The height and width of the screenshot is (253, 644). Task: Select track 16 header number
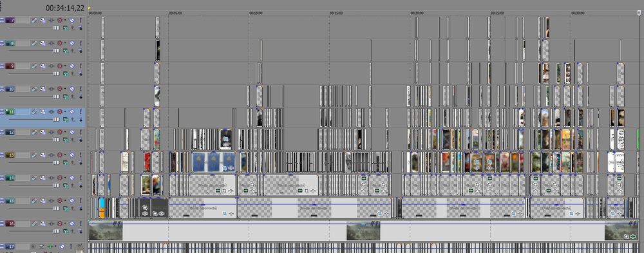pos(10,224)
